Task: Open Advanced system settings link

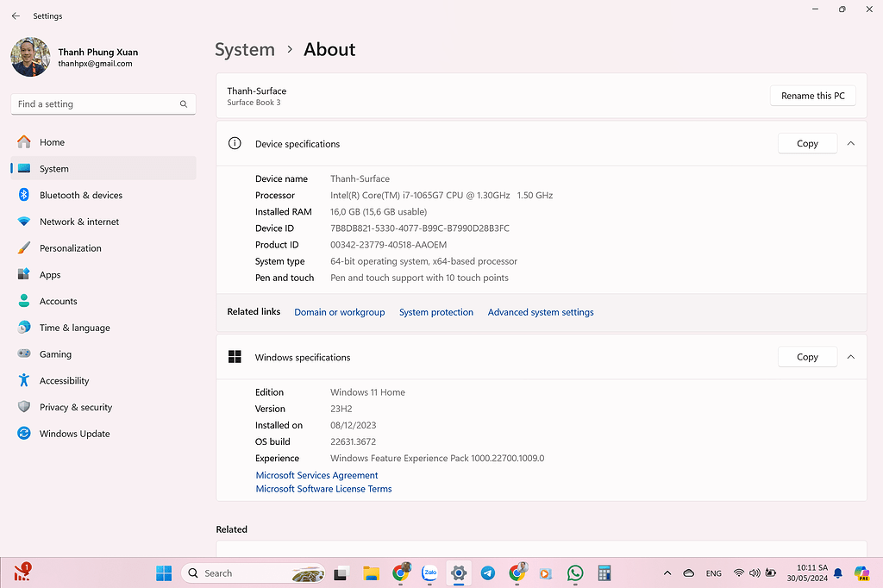Action: click(541, 312)
